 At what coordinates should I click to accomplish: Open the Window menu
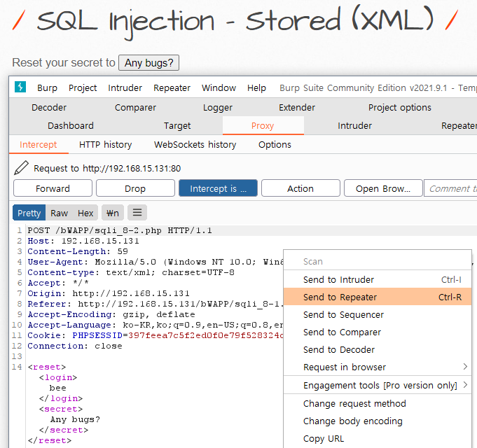(219, 87)
